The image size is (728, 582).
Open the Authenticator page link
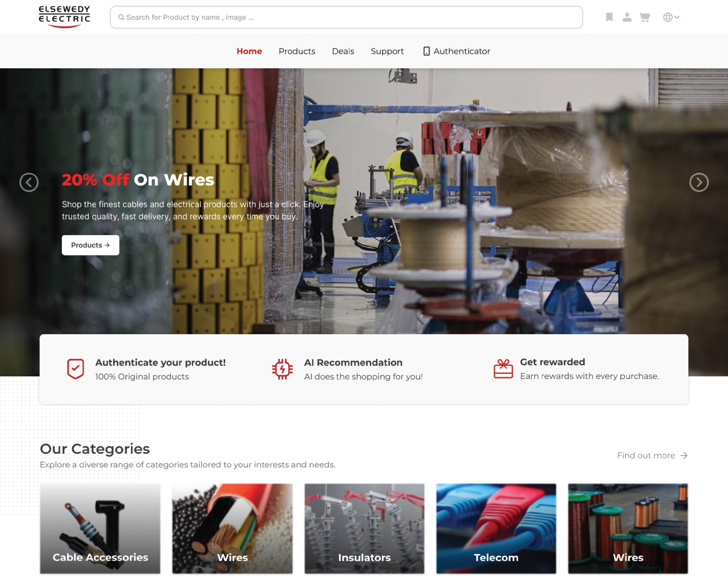(x=456, y=51)
